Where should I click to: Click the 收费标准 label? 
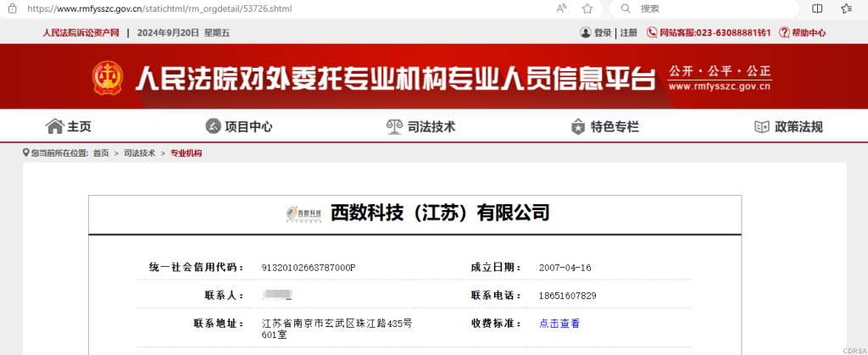coord(497,324)
